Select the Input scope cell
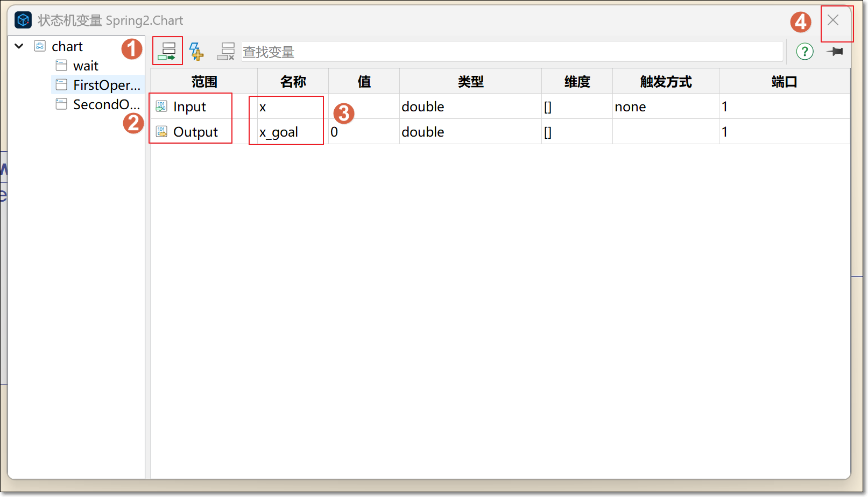 (204, 106)
